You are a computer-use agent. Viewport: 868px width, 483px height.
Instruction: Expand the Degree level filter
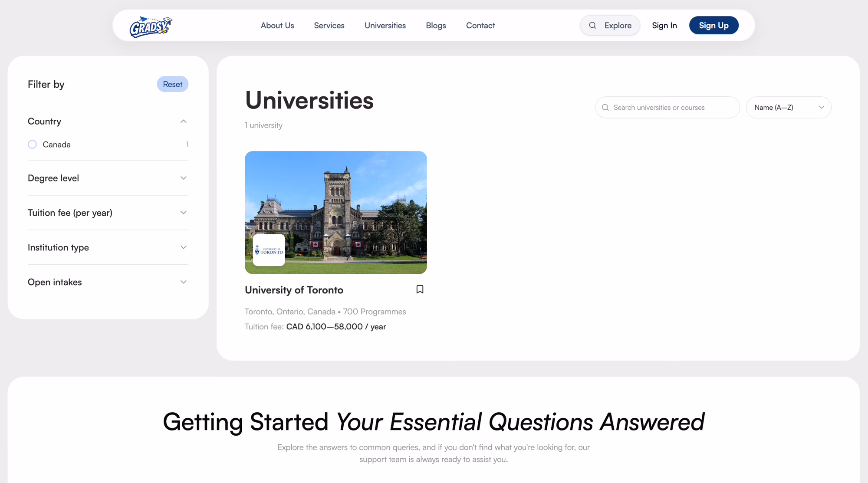pyautogui.click(x=108, y=178)
